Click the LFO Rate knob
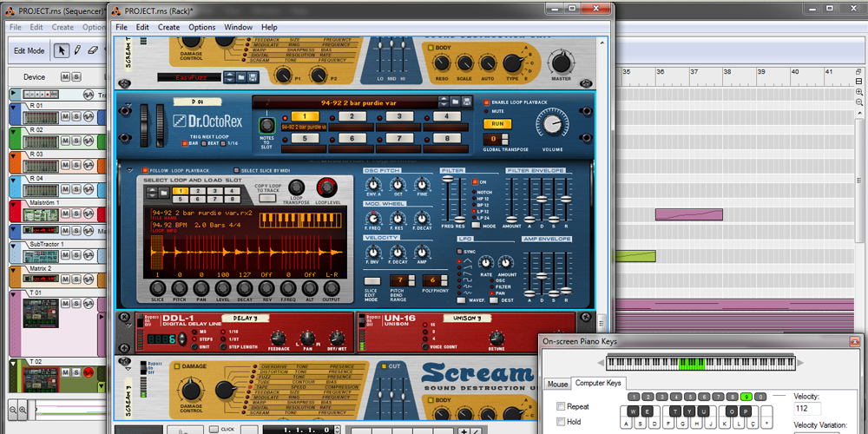The image size is (868, 434). tap(485, 263)
